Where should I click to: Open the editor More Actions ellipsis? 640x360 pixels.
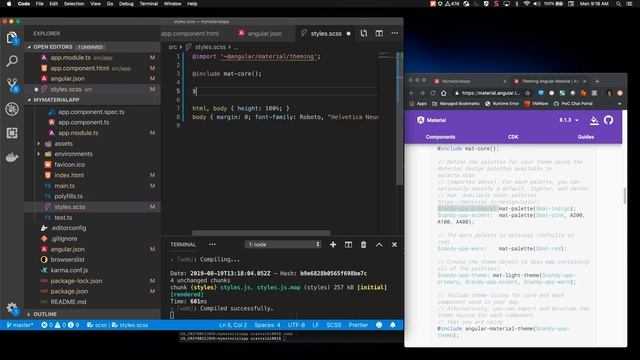click(395, 33)
